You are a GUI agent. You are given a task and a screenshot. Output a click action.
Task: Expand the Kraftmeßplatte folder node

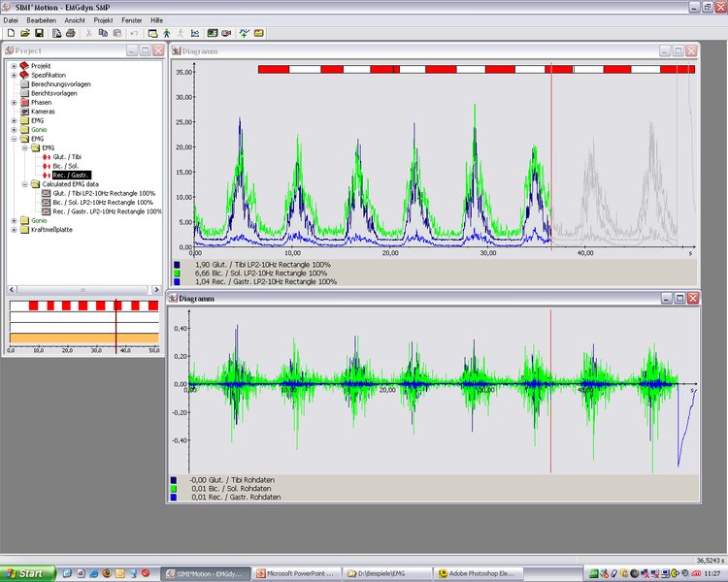point(14,230)
